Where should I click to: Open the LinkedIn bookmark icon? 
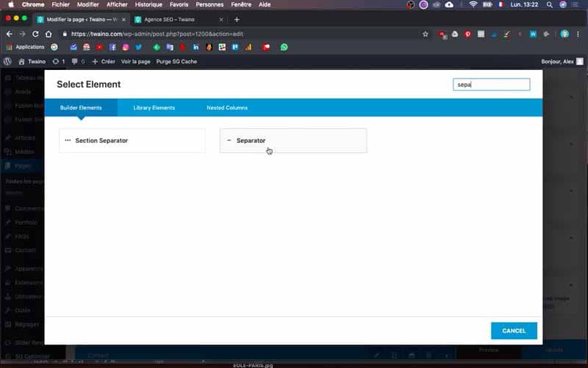click(x=196, y=47)
